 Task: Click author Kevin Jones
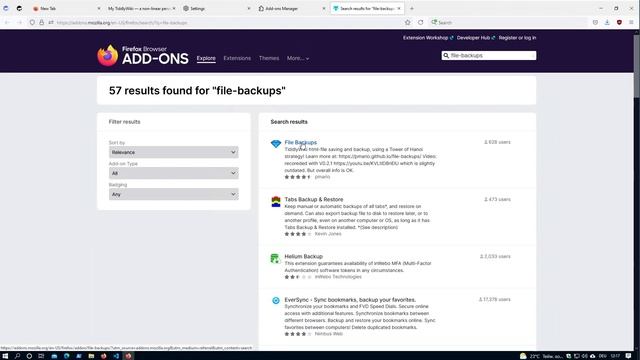pyautogui.click(x=328, y=234)
